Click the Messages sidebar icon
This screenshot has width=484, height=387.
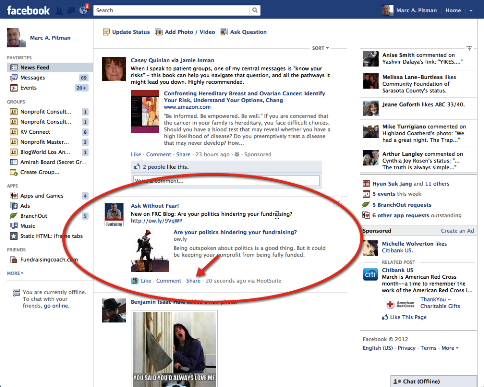14,78
